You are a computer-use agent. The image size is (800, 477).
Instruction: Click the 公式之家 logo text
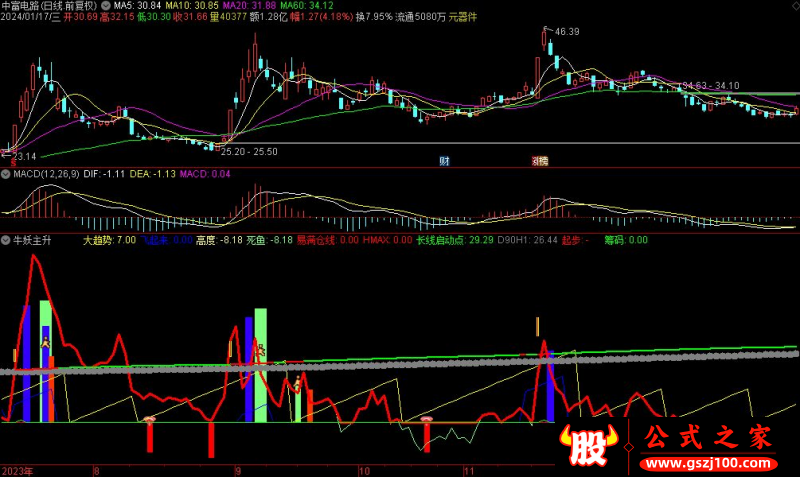[x=708, y=439]
